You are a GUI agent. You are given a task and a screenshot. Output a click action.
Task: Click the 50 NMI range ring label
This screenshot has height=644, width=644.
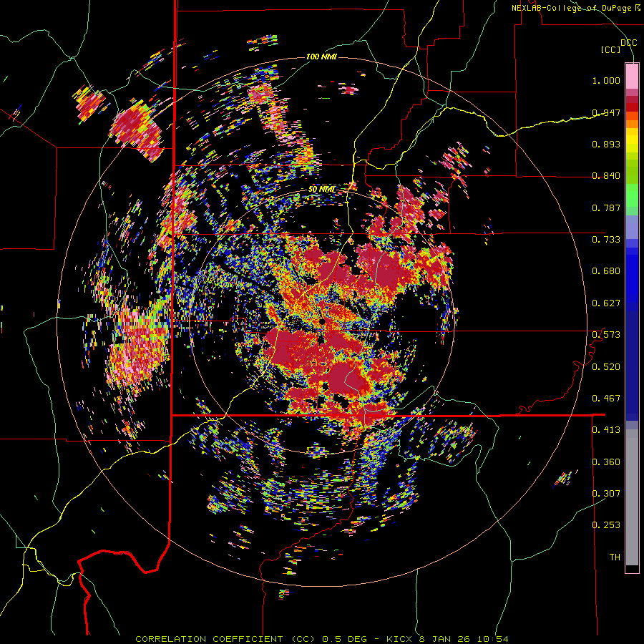pos(321,190)
